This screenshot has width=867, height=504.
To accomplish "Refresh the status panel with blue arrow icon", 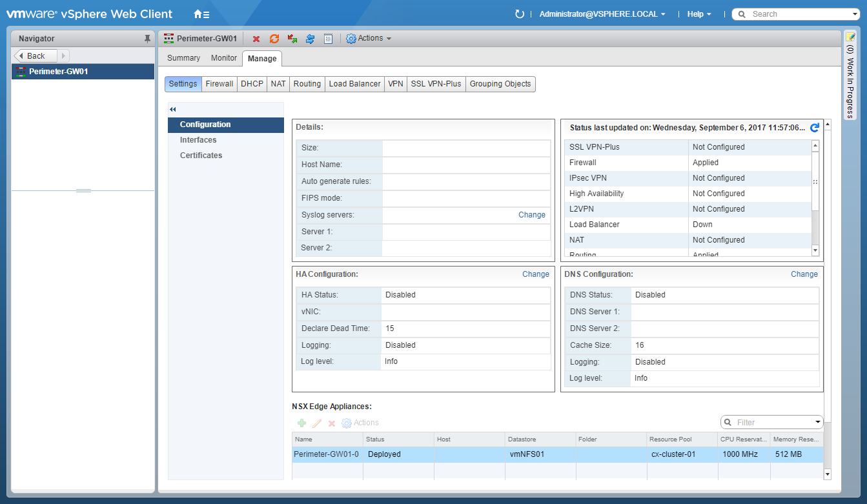I will click(x=815, y=128).
